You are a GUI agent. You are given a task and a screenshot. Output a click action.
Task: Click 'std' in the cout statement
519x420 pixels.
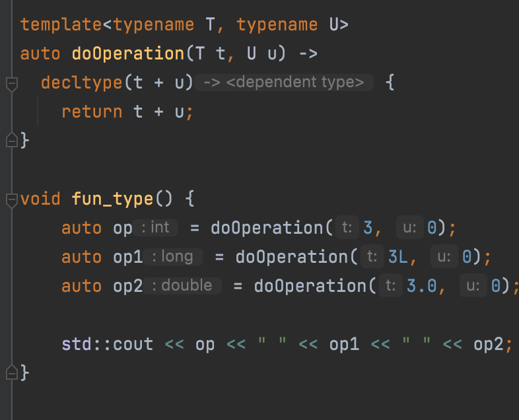[x=77, y=344]
